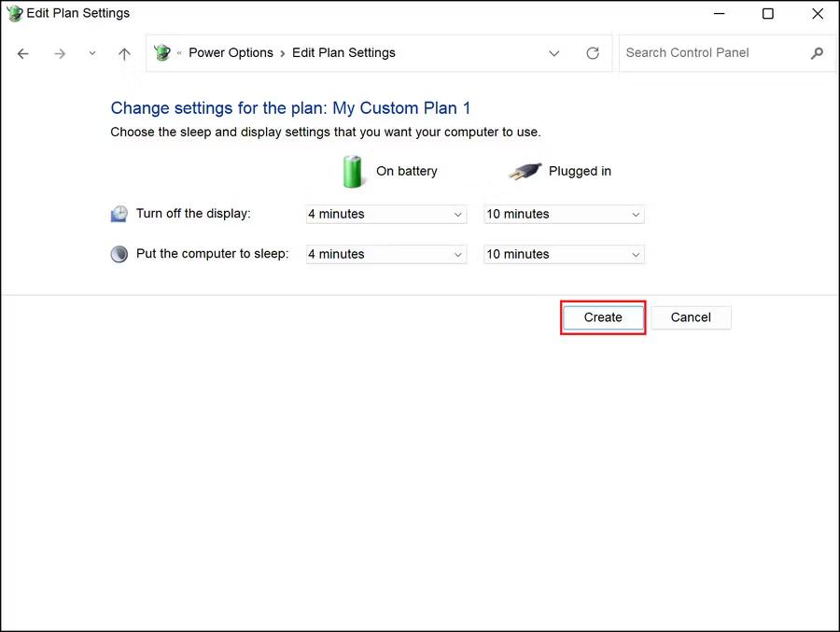Refresh the Edit Plan Settings page
The width and height of the screenshot is (840, 632).
click(593, 54)
